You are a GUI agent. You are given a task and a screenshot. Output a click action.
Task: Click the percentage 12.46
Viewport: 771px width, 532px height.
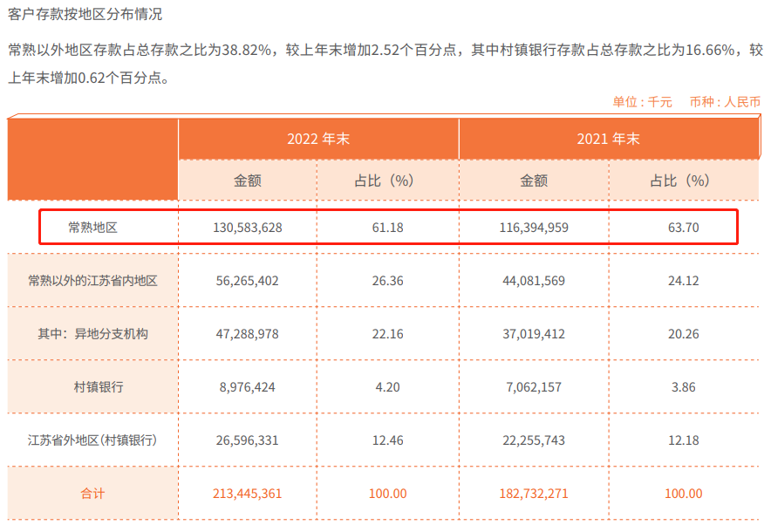[x=387, y=440]
